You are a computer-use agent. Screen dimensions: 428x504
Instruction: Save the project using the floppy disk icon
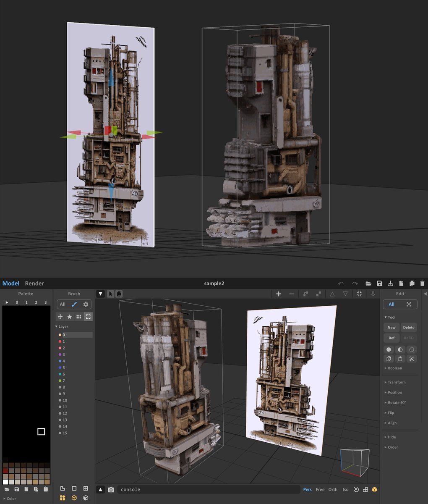[x=379, y=283]
